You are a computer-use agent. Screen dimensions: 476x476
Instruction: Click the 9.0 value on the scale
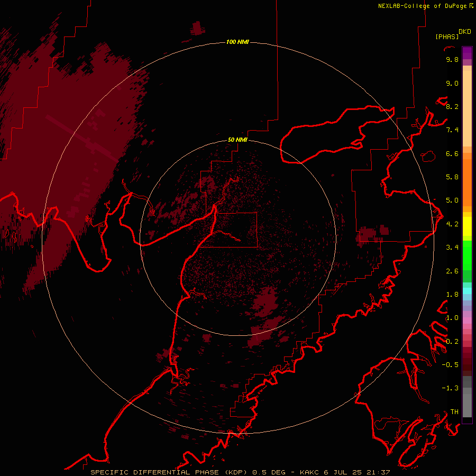(452, 84)
